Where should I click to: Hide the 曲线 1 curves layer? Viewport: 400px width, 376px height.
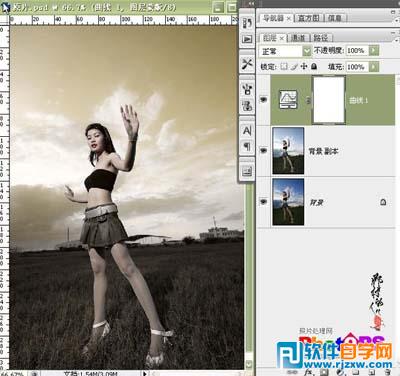(264, 100)
